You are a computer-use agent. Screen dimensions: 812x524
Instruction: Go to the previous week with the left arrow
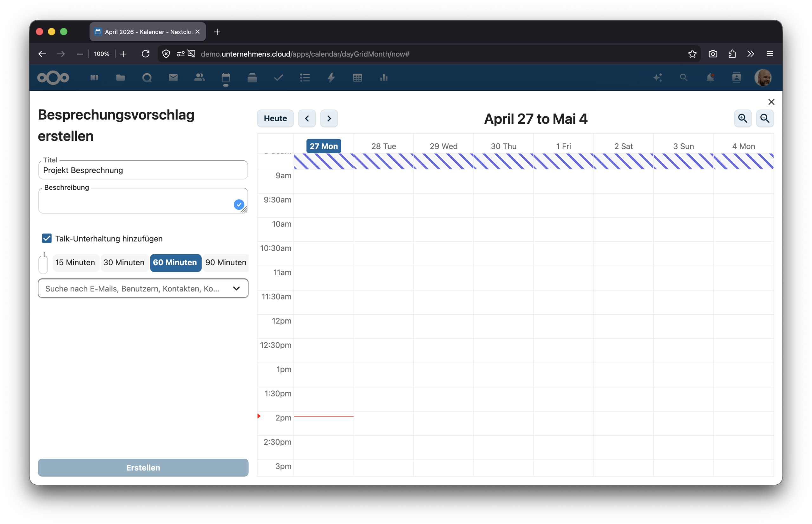[307, 118]
